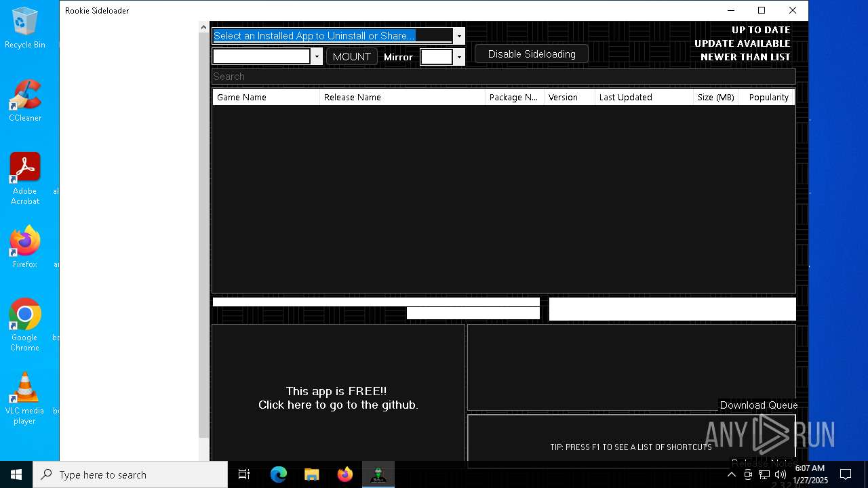The height and width of the screenshot is (488, 868).
Task: Launch Adobe Acrobat from desktop
Action: [x=24, y=179]
